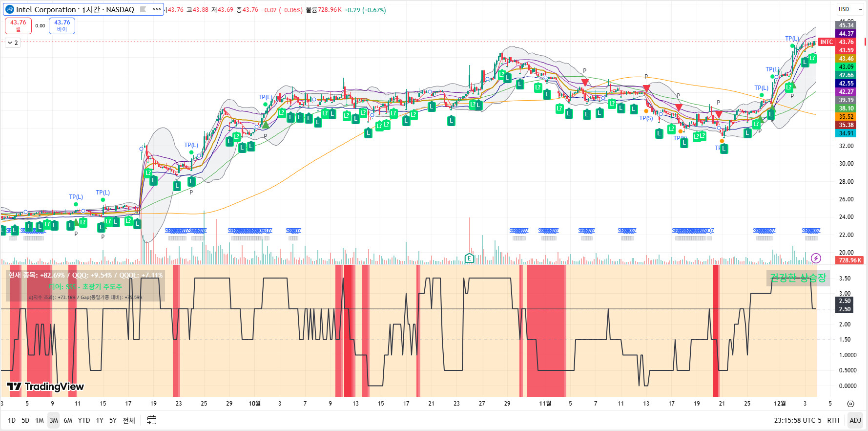Viewport: 868px width, 431px height.
Task: Click the 23:15:58 UTC-5 timezone button
Action: pos(797,420)
